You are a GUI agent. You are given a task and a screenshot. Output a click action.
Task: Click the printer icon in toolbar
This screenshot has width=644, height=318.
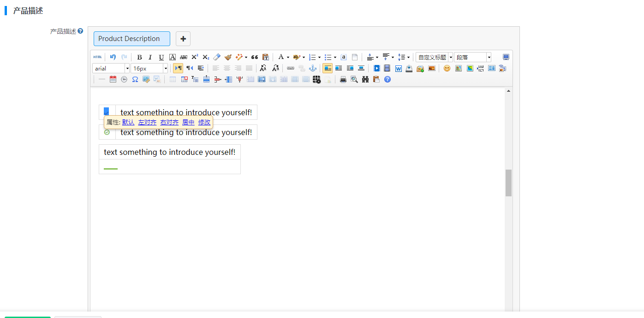[343, 79]
